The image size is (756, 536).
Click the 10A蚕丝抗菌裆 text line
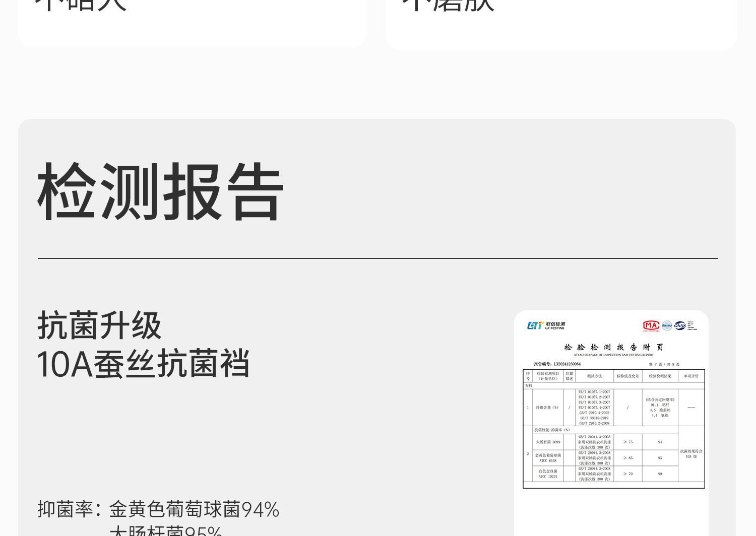pos(143,363)
